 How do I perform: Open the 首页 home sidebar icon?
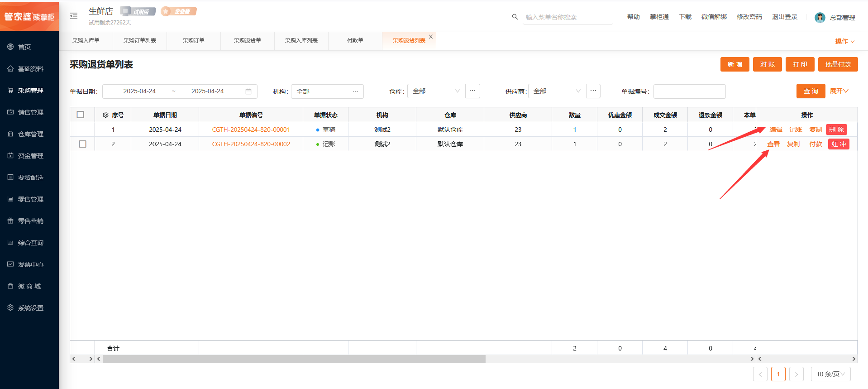10,47
